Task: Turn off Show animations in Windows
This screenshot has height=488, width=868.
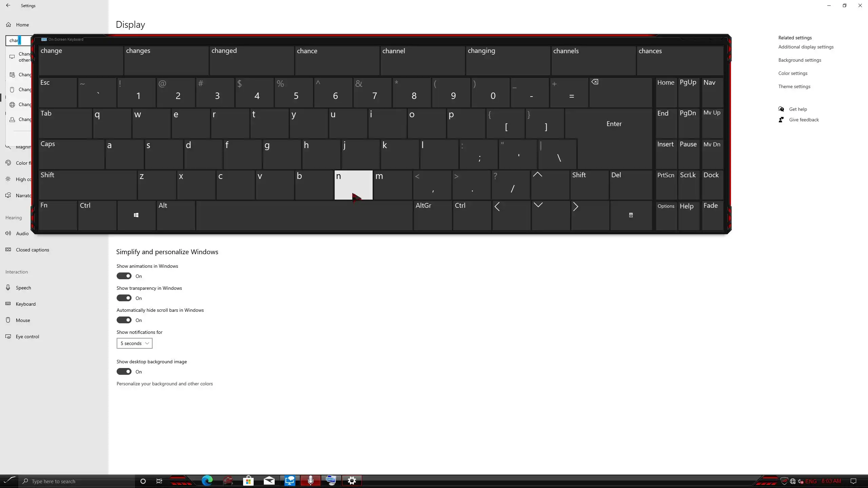Action: [x=124, y=276]
